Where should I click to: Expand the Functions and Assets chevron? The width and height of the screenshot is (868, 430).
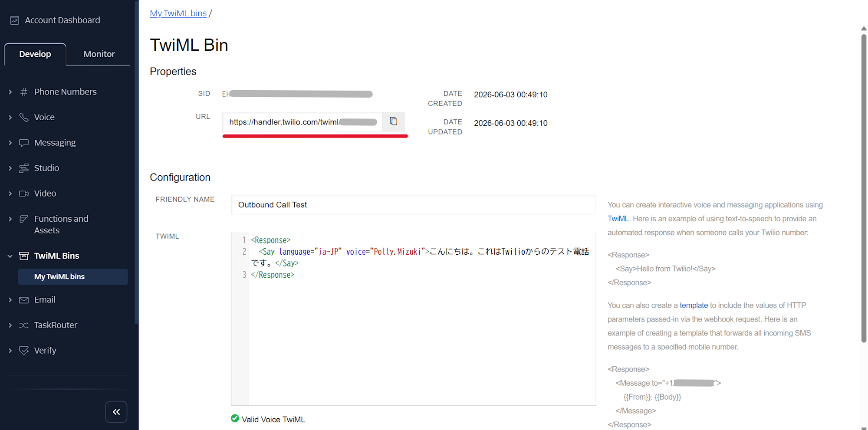10,219
